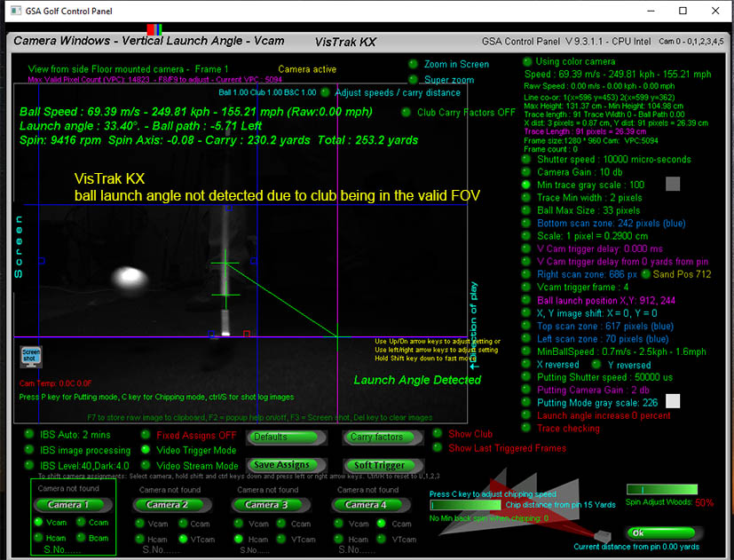
Task: Select the Camera 1 button
Action: click(73, 505)
